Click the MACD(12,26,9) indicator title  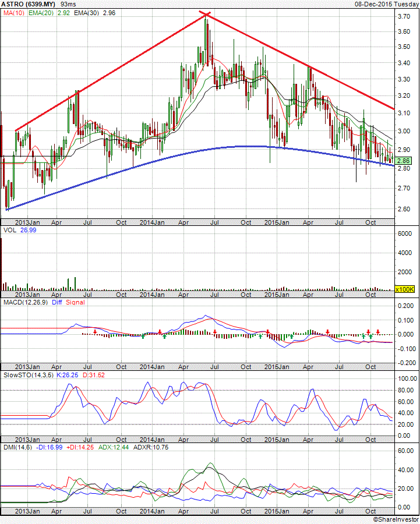(x=26, y=302)
